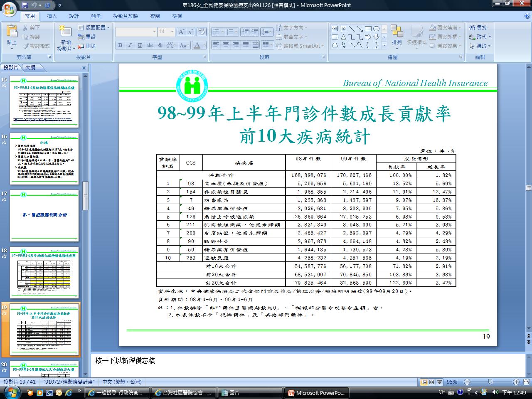Click the align text right icon
The image size is (532, 399).
235,45
